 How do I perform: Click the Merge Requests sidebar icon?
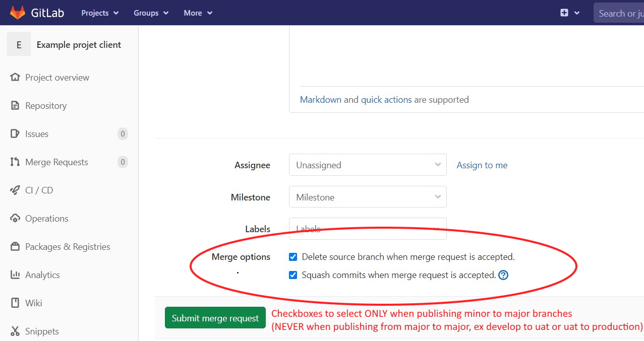[15, 162]
